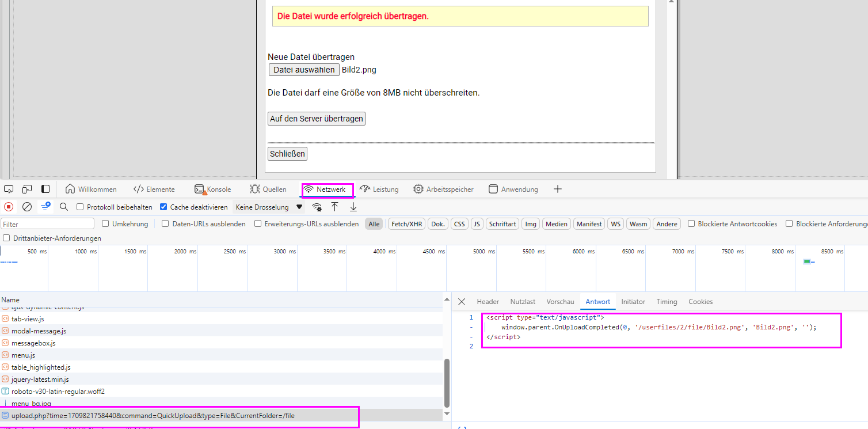The width and height of the screenshot is (868, 429).
Task: Filter requests by CSS
Action: (459, 224)
